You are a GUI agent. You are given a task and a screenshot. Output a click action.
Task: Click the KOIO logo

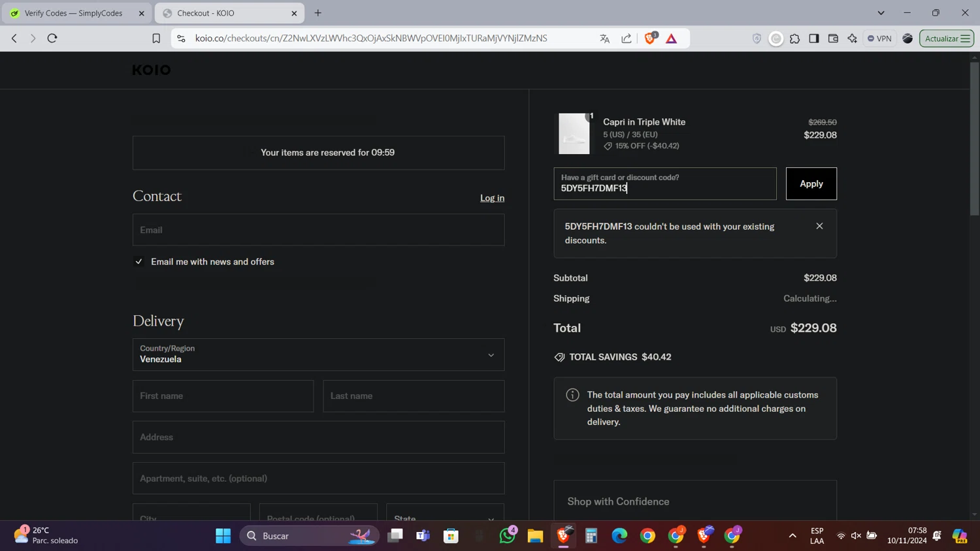pos(152,70)
